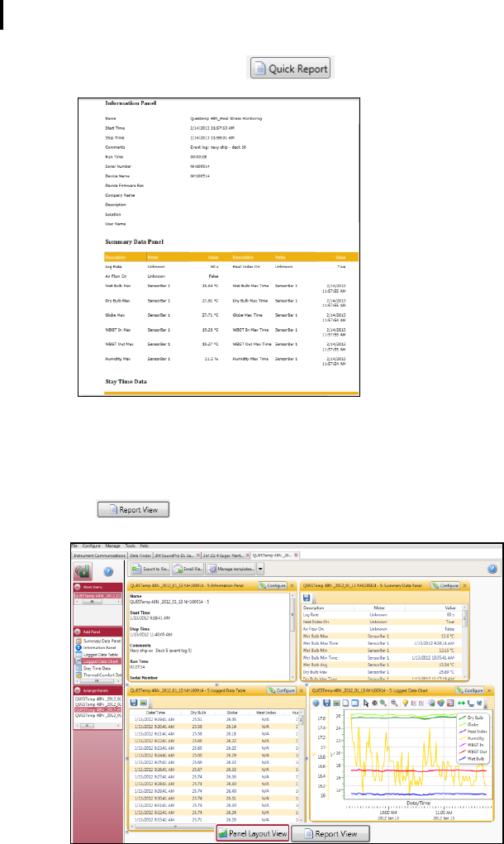Switch to Instrument Communications tab
The image size is (504, 844).
pos(99,555)
